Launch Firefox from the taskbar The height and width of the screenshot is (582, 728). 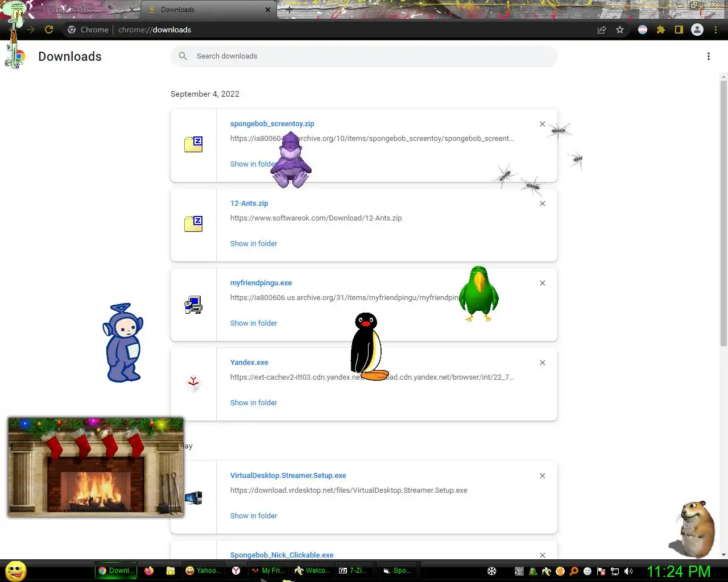(149, 571)
